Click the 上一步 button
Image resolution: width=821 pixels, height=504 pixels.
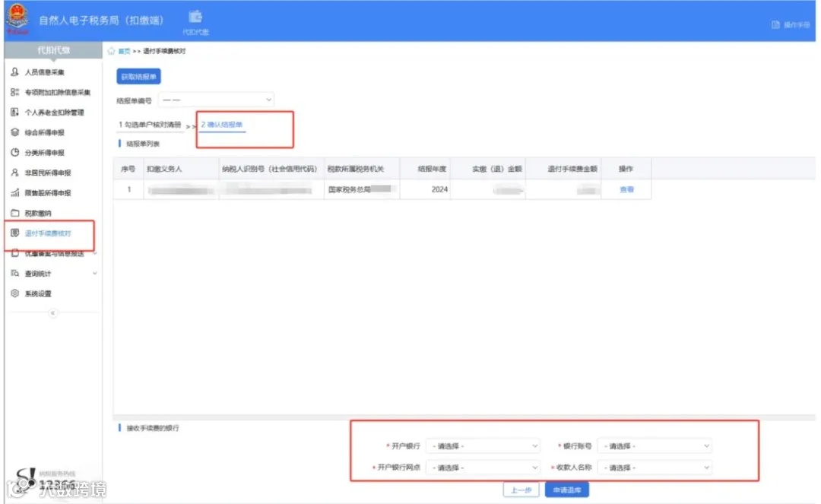521,490
